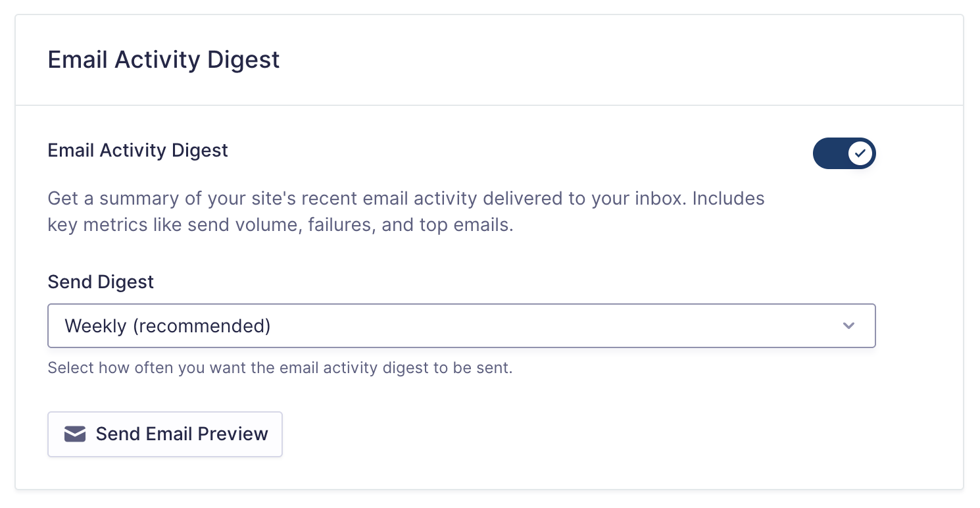Click the "Weekly (recommended)" selected value

pos(168,326)
